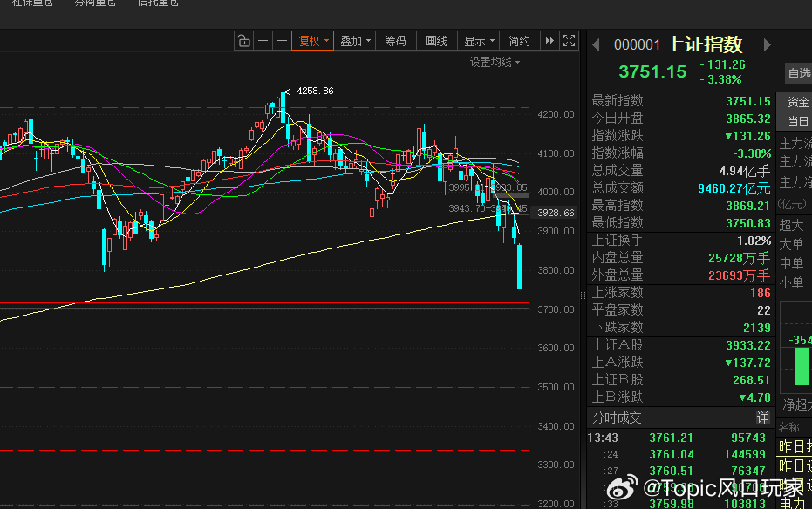Click 内盘总量 25728万手
This screenshot has height=509, width=812.
point(739,258)
